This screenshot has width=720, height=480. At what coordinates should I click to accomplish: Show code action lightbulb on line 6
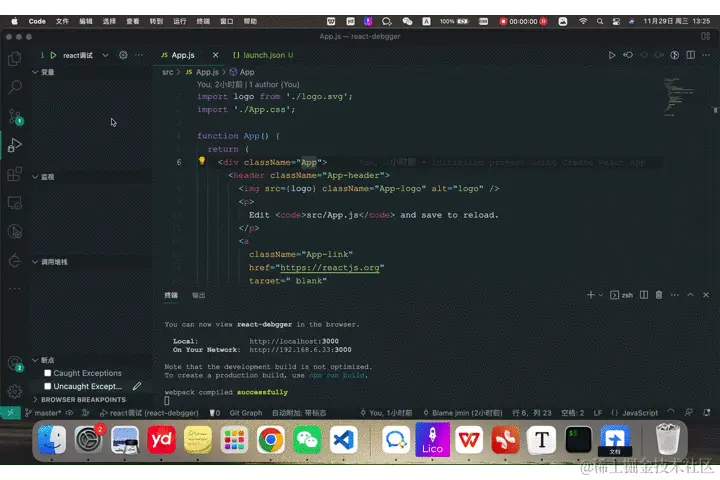tap(202, 161)
